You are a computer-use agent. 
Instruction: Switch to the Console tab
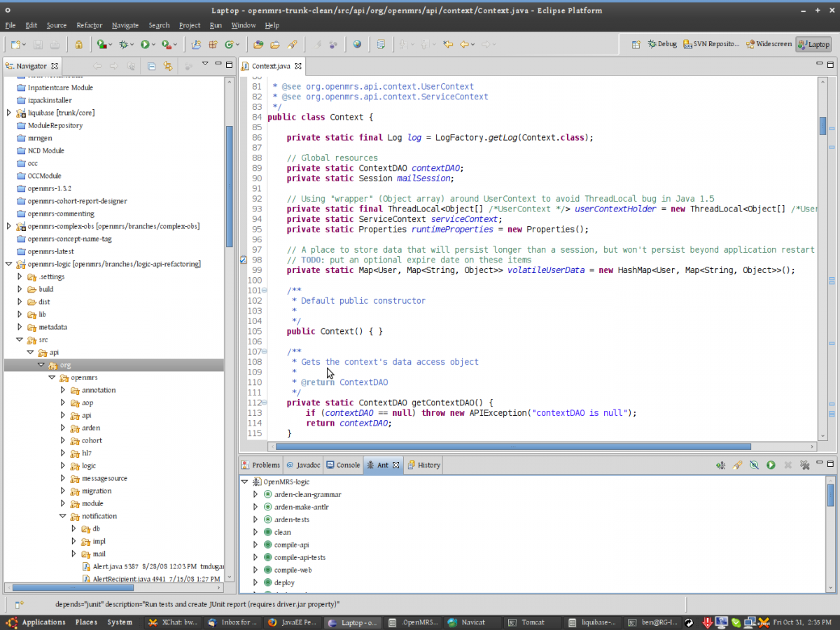pos(343,465)
